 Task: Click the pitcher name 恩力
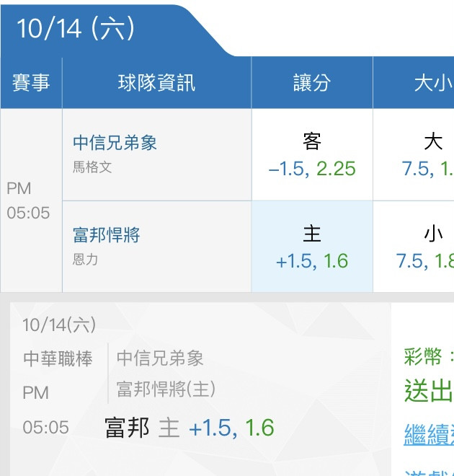[x=85, y=260]
